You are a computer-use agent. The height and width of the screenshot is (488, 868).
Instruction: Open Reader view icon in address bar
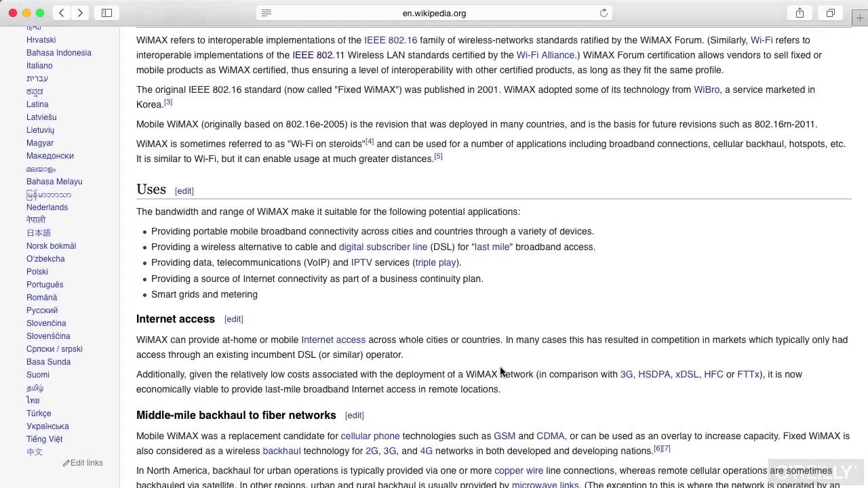point(267,13)
